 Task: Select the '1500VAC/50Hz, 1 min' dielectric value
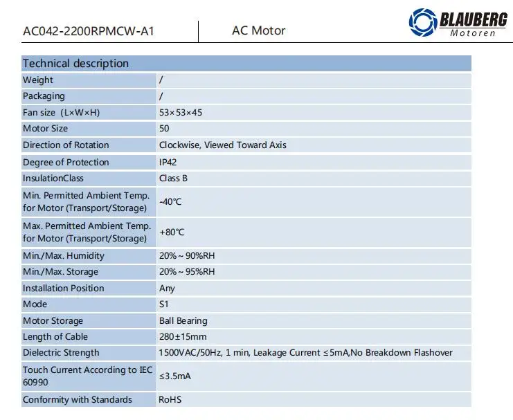click(204, 353)
